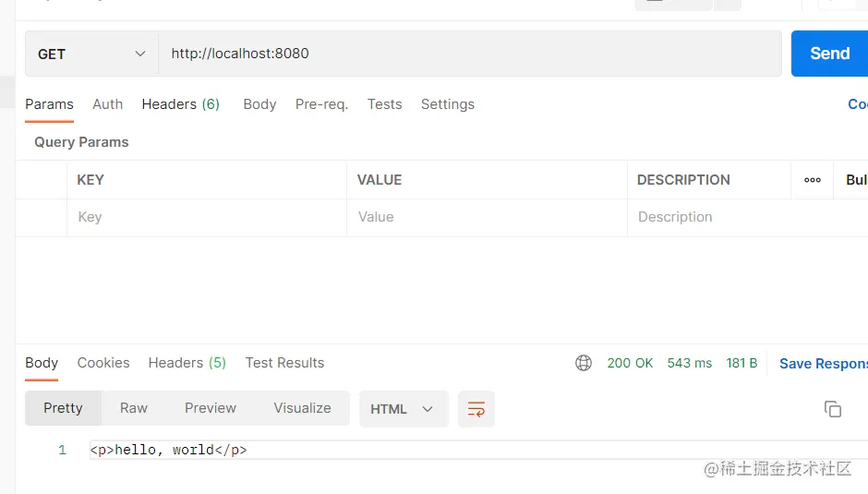Select the Pretty view
The image size is (868, 494).
click(63, 408)
